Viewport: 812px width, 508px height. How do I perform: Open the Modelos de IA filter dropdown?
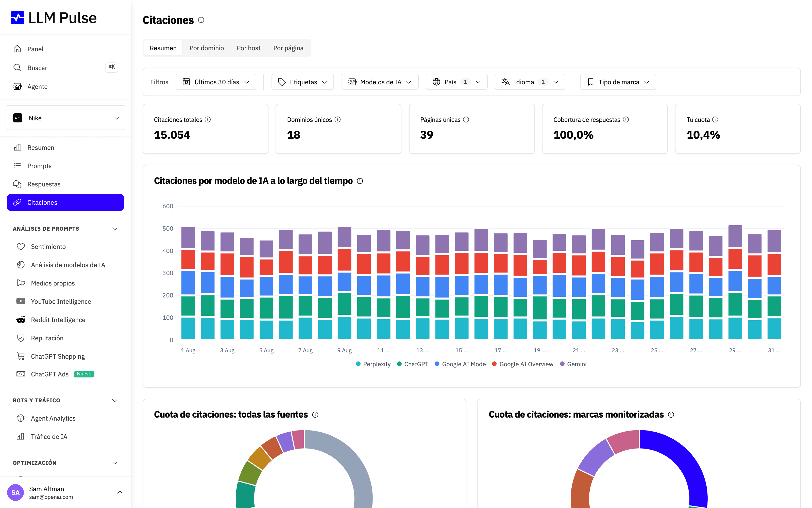380,82
